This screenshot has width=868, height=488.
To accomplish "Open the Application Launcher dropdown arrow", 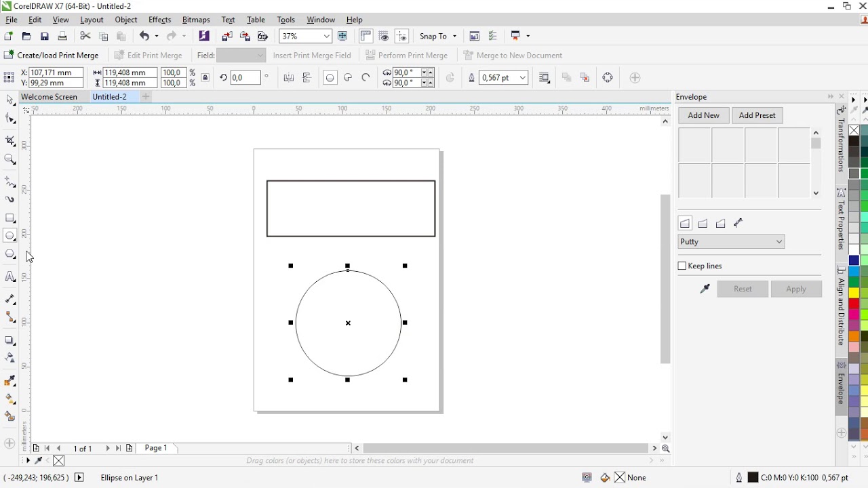I will pos(528,37).
